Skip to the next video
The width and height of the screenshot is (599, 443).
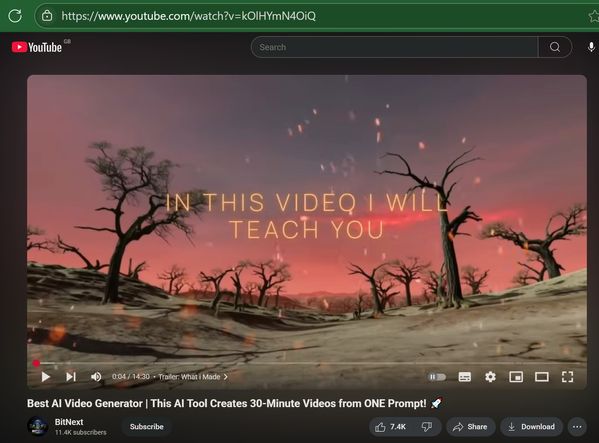71,377
